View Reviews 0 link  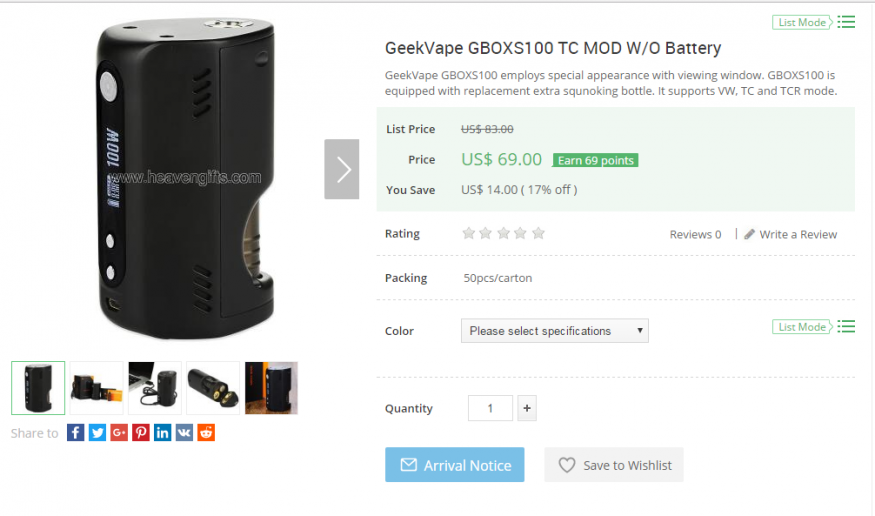pos(695,234)
